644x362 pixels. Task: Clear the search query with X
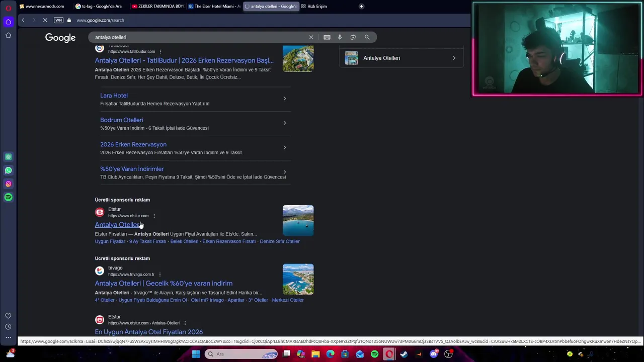[x=311, y=37]
